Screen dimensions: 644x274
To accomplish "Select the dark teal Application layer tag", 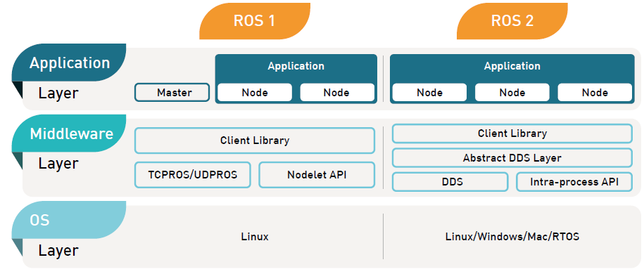I will point(69,63).
